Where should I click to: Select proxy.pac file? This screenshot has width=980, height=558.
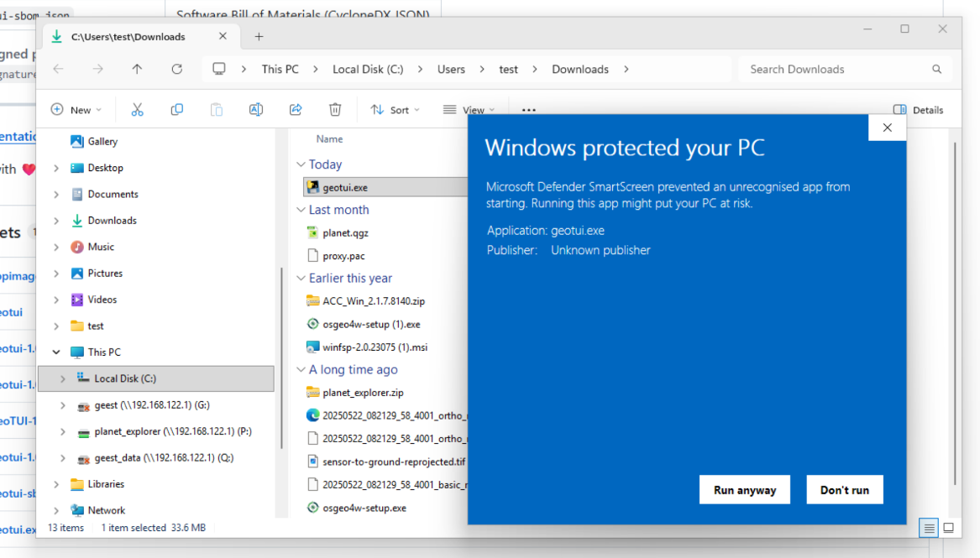point(343,256)
